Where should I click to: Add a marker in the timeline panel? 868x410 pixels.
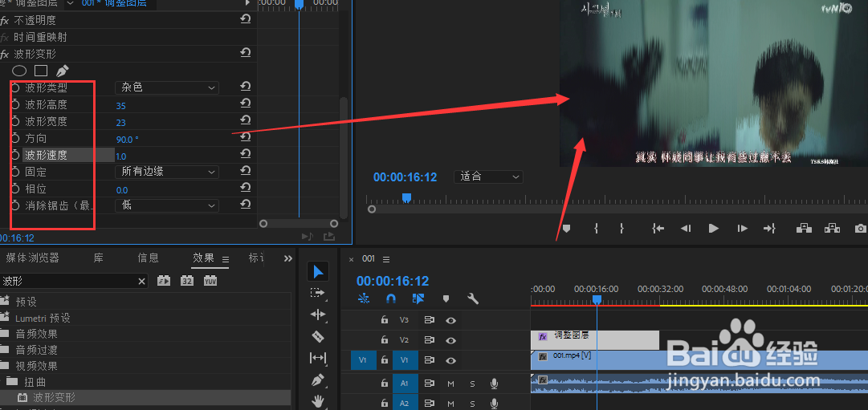(x=446, y=298)
